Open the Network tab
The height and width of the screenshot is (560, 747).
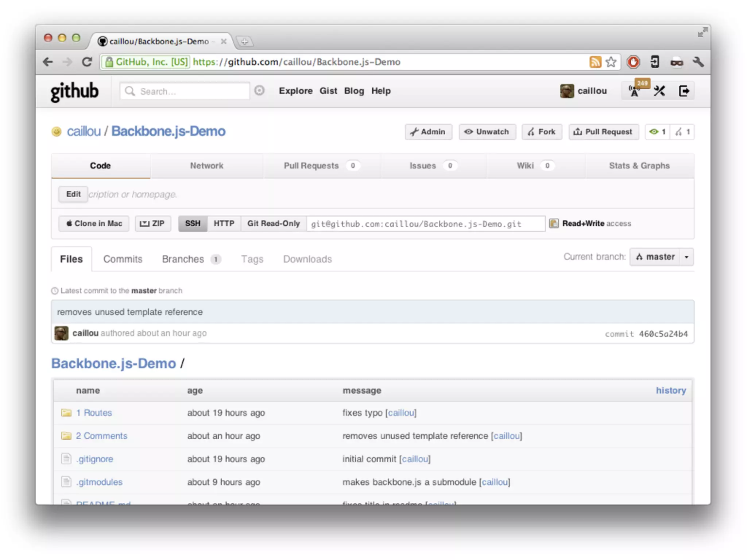[x=206, y=166]
